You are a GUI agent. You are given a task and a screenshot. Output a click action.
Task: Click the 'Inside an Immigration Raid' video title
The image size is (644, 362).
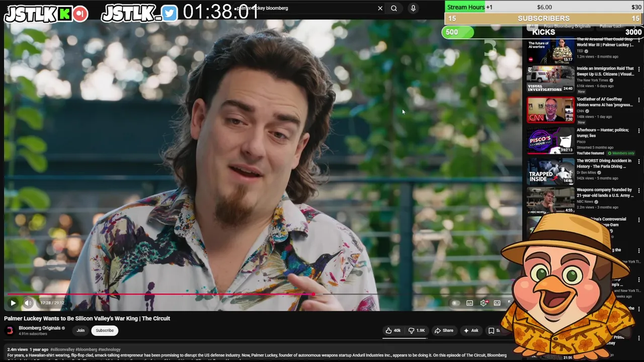(605, 71)
